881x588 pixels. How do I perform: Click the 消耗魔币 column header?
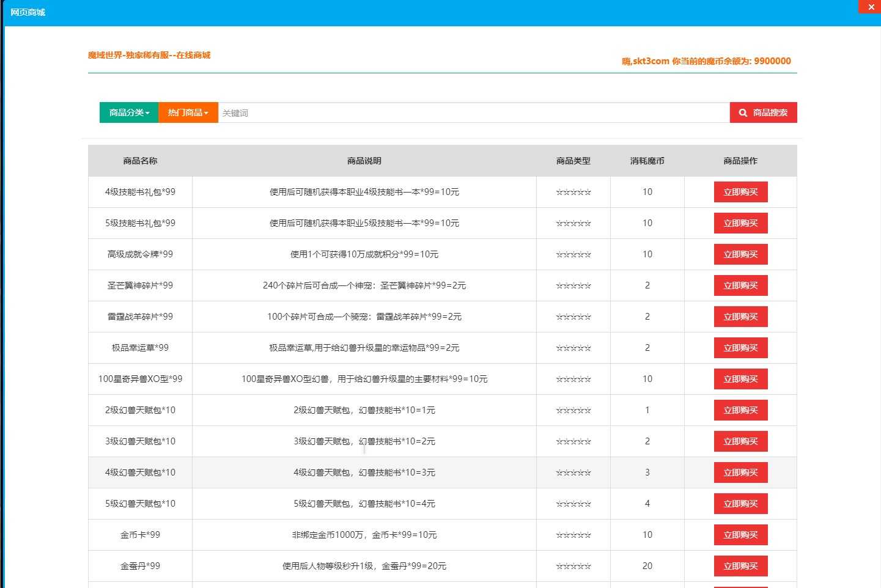click(647, 161)
